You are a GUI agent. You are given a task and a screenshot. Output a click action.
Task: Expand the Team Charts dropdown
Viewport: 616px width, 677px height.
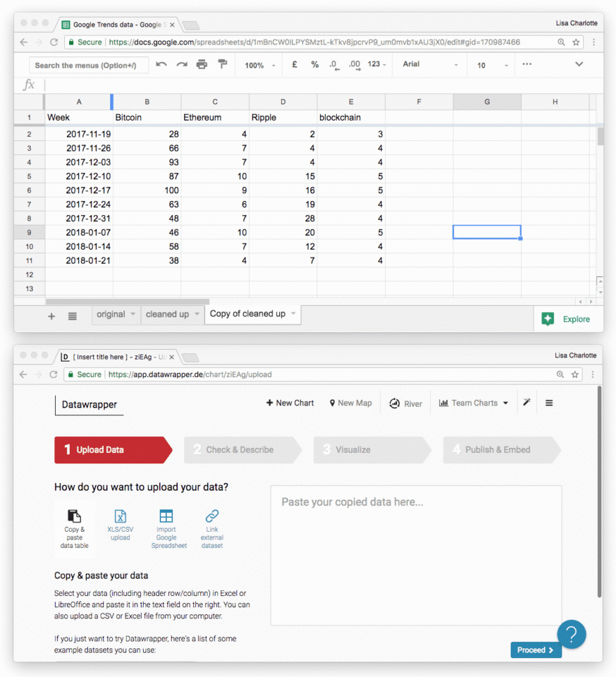[x=473, y=403]
